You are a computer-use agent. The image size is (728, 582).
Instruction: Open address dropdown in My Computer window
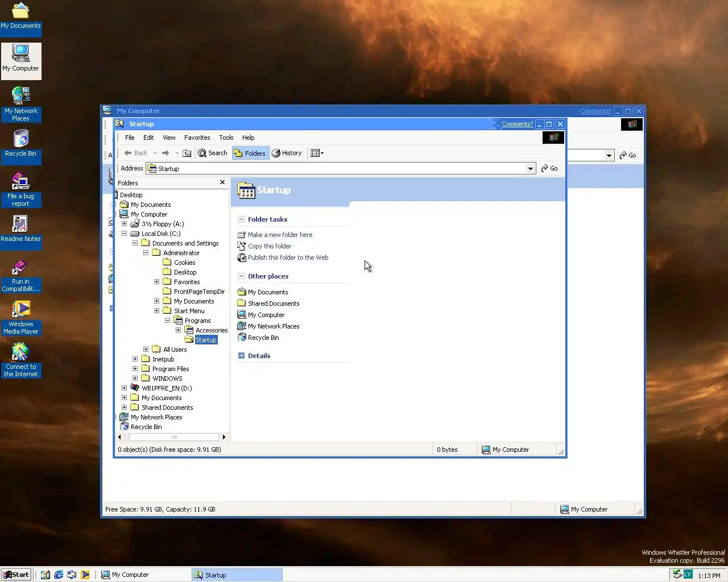(x=609, y=155)
